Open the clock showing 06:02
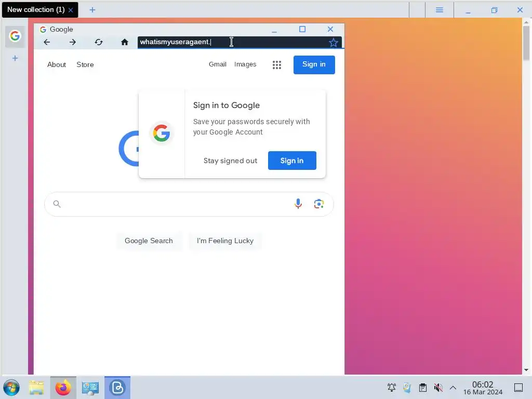The height and width of the screenshot is (399, 532). click(x=483, y=388)
